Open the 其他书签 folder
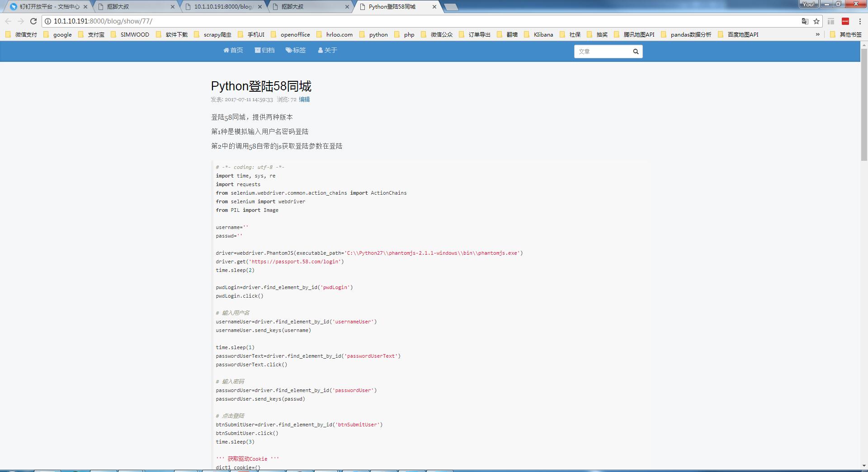 [x=846, y=34]
